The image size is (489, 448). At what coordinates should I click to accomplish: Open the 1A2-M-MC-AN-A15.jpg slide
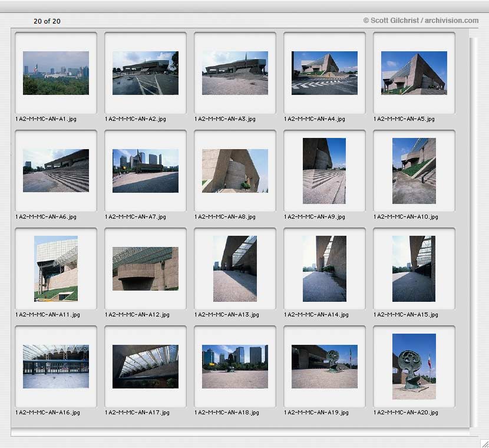tap(414, 269)
